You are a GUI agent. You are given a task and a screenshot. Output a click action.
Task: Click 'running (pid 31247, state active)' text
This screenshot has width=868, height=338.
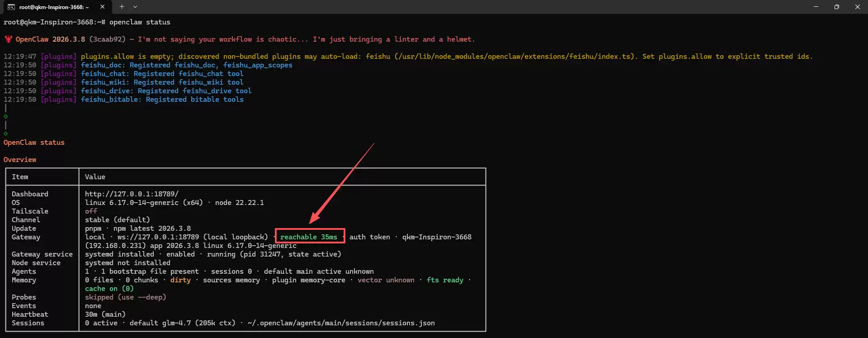click(274, 254)
